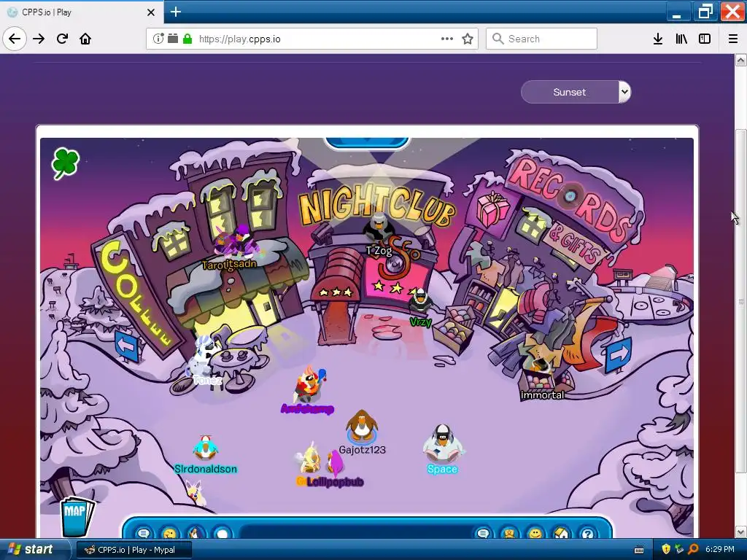This screenshot has height=560, width=747.
Task: Open the smiley friends icon
Action: tap(535, 533)
